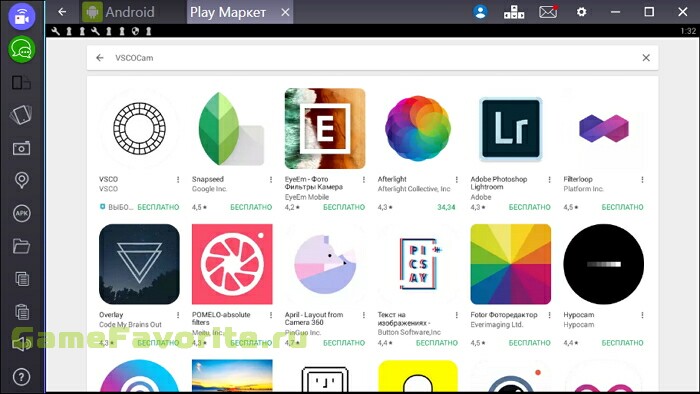The image size is (700, 394).
Task: Expand the three-dot menu for Snapseed
Action: (271, 179)
